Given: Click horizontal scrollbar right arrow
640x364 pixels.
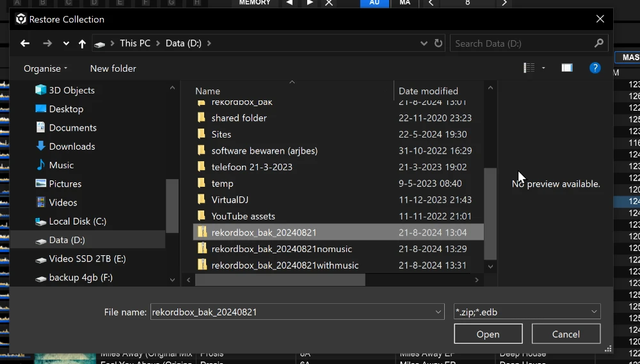Looking at the screenshot, I should coord(477,280).
